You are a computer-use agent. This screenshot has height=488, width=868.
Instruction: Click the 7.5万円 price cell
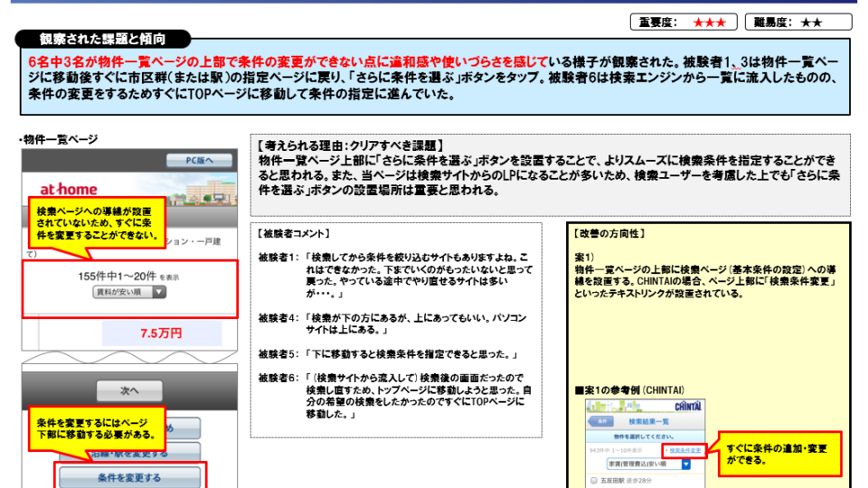pyautogui.click(x=161, y=333)
